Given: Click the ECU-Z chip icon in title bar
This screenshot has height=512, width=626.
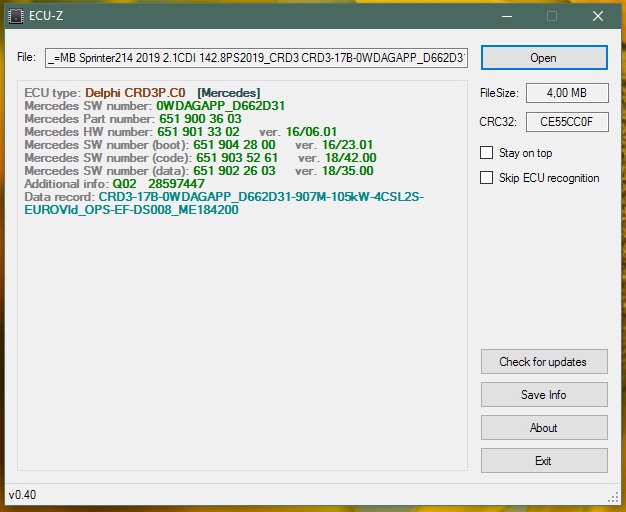Looking at the screenshot, I should pyautogui.click(x=16, y=16).
